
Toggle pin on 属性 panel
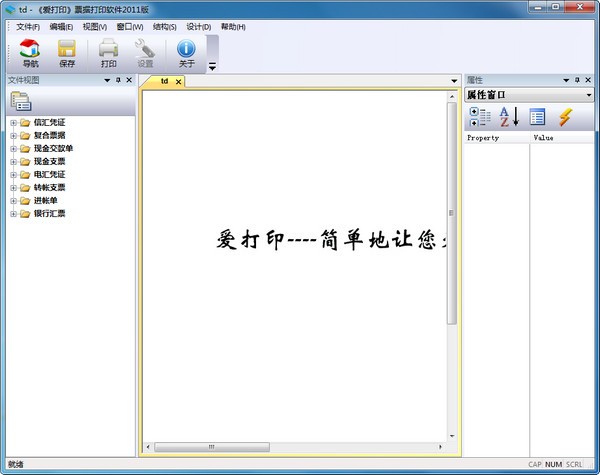coord(577,80)
